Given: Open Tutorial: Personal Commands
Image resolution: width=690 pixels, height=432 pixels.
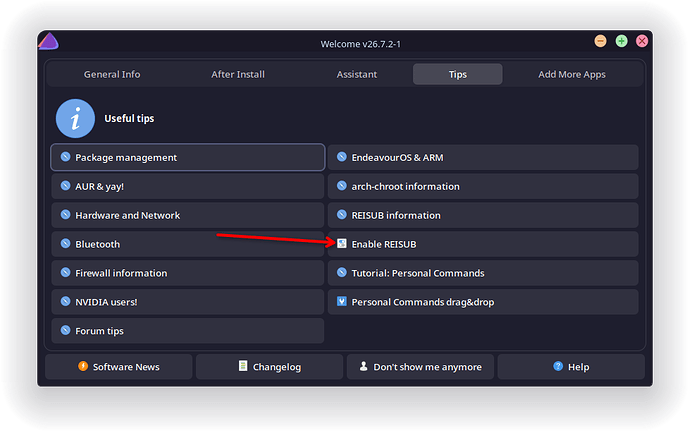Looking at the screenshot, I should pyautogui.click(x=483, y=273).
